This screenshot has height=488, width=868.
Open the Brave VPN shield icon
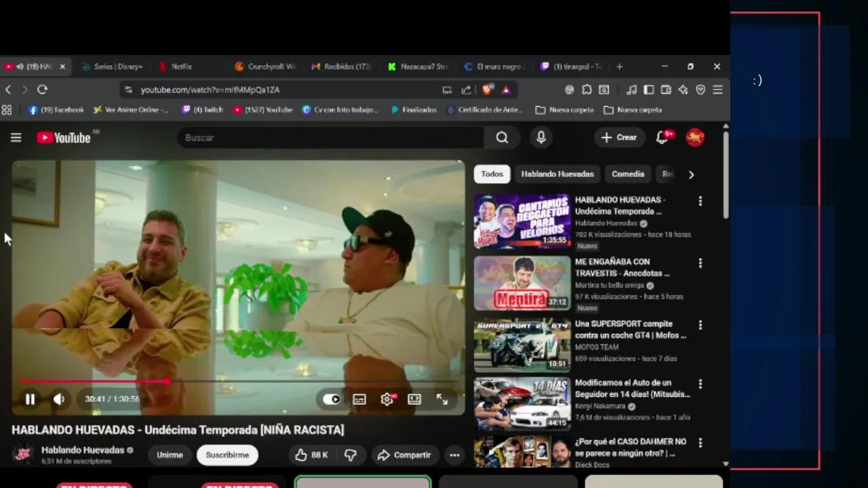(x=701, y=89)
